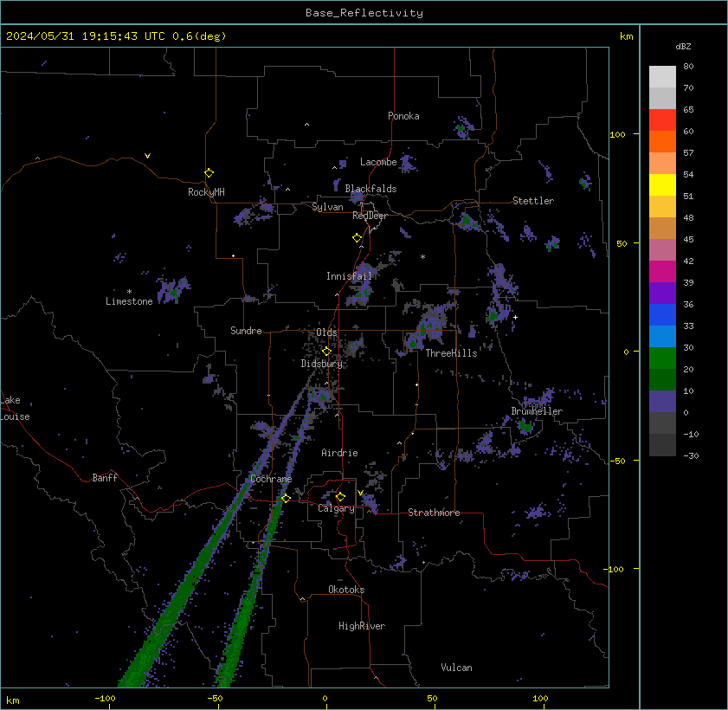Click the Stettler city label
The image size is (728, 710).
point(533,201)
